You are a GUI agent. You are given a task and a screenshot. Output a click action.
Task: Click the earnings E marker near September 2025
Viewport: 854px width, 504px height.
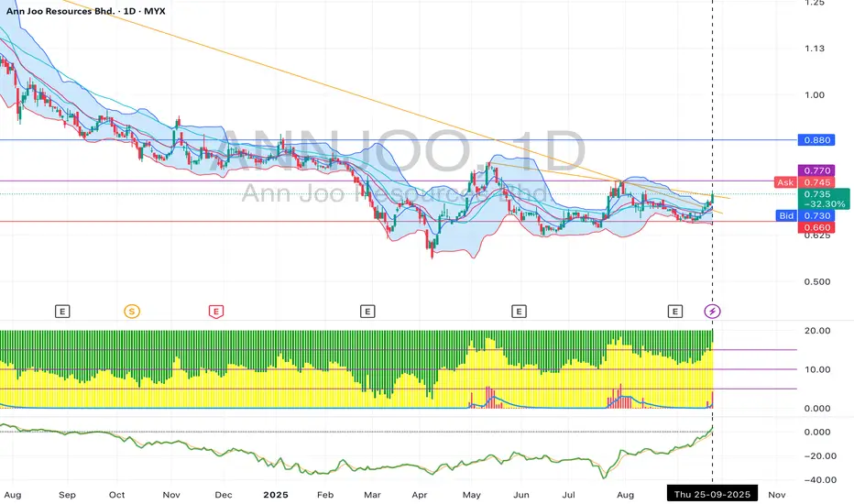click(674, 312)
